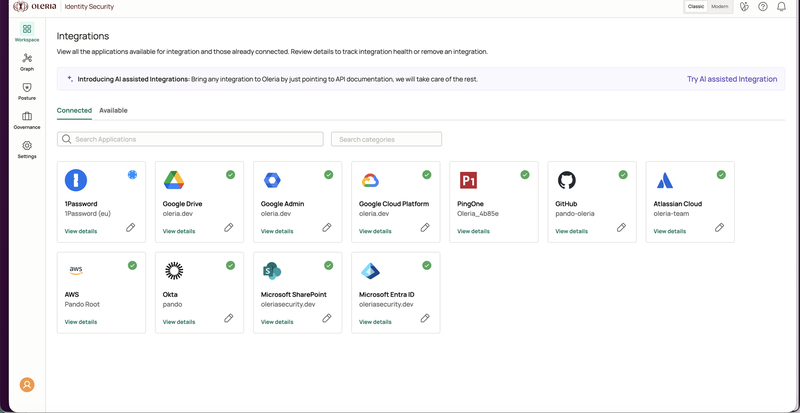Click the AWS green check status
The image size is (800, 413).
point(133,265)
